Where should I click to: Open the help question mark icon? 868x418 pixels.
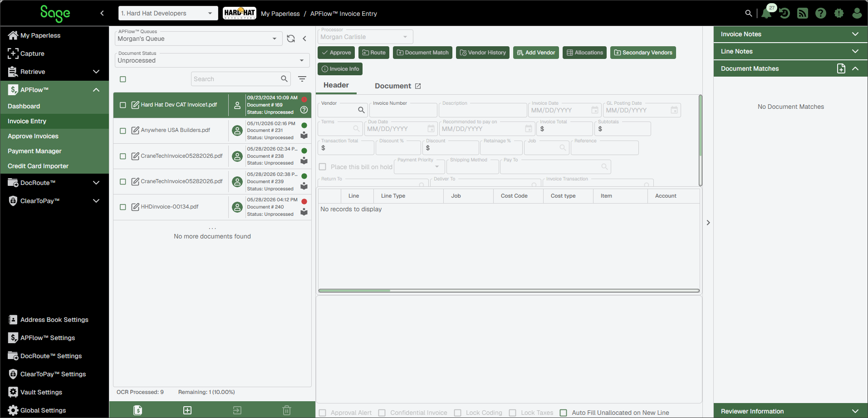(821, 14)
